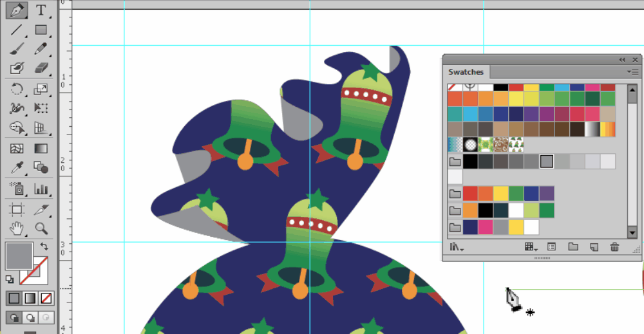
Task: Set paint mode to Color
Action: [x=14, y=299]
